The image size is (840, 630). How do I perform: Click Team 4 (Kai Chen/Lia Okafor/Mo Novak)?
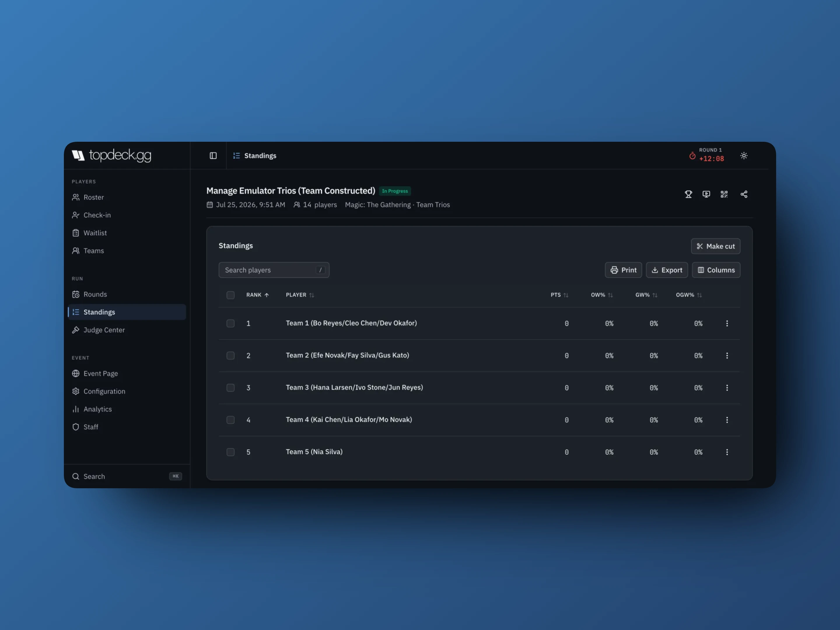(349, 420)
